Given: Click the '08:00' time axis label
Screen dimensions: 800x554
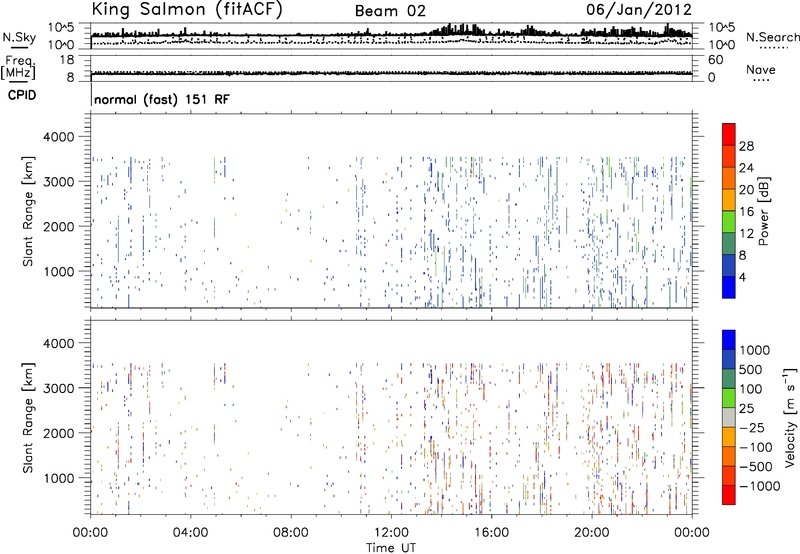Looking at the screenshot, I should (291, 533).
